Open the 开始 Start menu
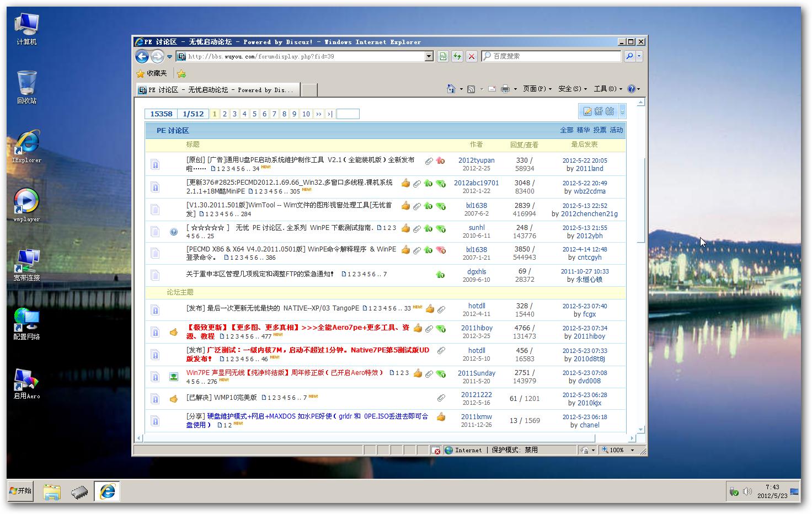The image size is (812, 514). tap(21, 491)
